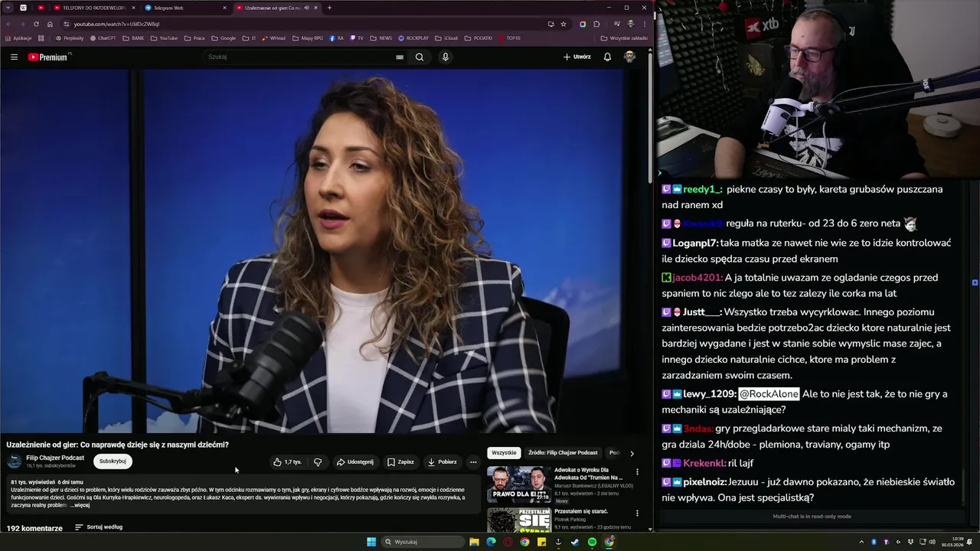
Task: Download the video with Pobierz button
Action: coord(443,461)
